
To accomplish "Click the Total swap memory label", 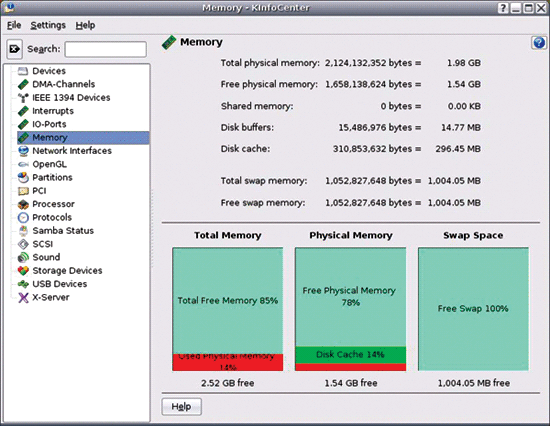I will (x=264, y=181).
